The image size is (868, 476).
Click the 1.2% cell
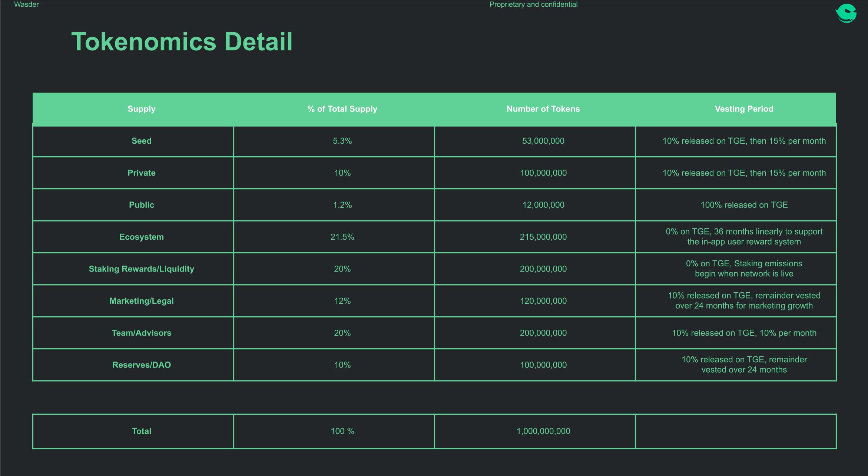[342, 205]
